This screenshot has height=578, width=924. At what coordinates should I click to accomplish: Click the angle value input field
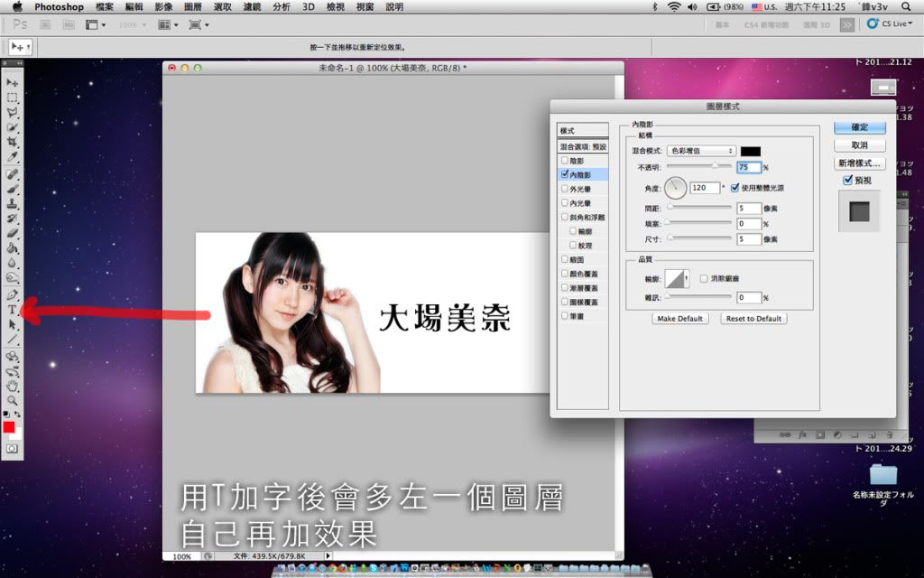[704, 188]
